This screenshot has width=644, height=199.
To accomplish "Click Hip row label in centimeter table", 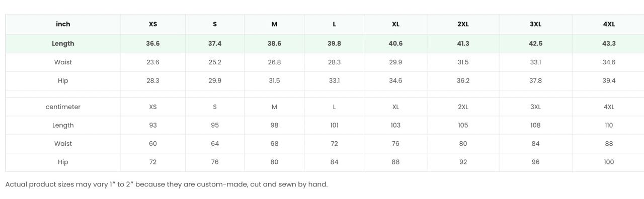I will click(x=63, y=162).
